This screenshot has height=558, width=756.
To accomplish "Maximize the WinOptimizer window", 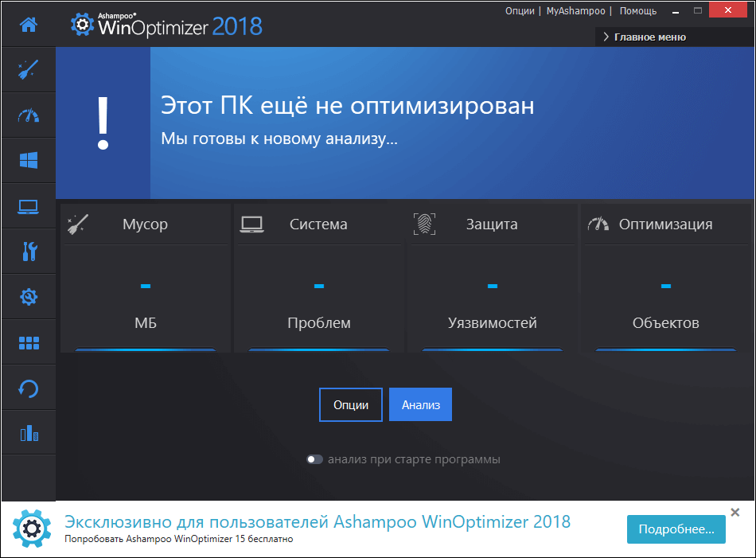I will click(698, 10).
